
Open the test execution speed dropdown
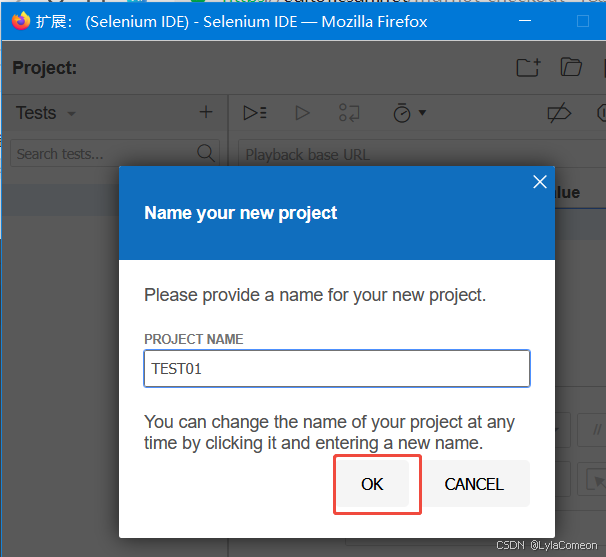(x=409, y=113)
